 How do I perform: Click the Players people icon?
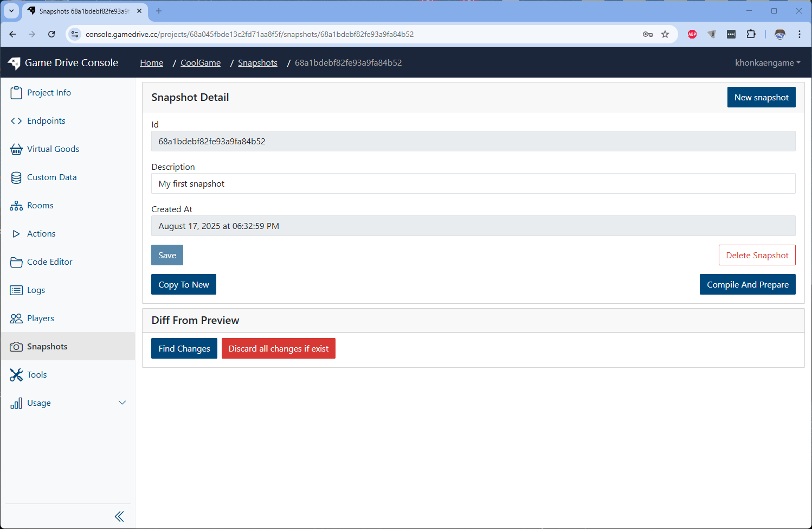pos(16,318)
